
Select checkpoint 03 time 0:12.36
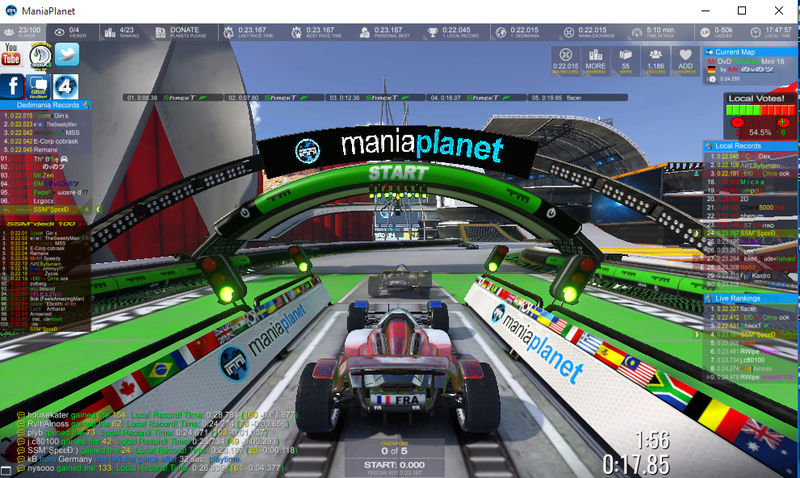click(x=375, y=97)
